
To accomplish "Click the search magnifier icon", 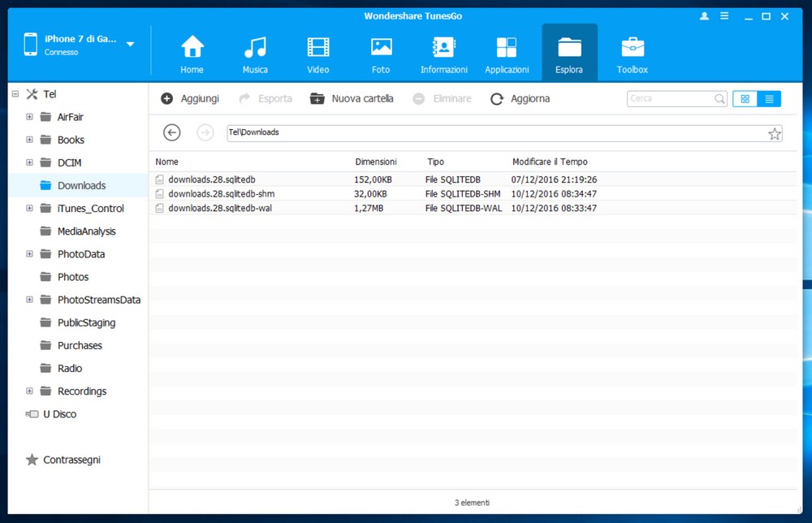I will pos(719,98).
